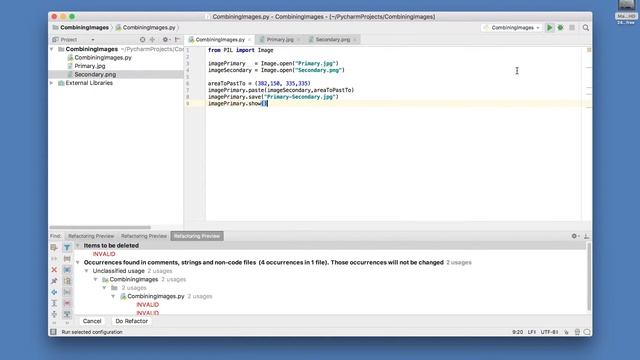
Task: Click the hide Find panel icon at right
Action: pyautogui.click(x=586, y=236)
